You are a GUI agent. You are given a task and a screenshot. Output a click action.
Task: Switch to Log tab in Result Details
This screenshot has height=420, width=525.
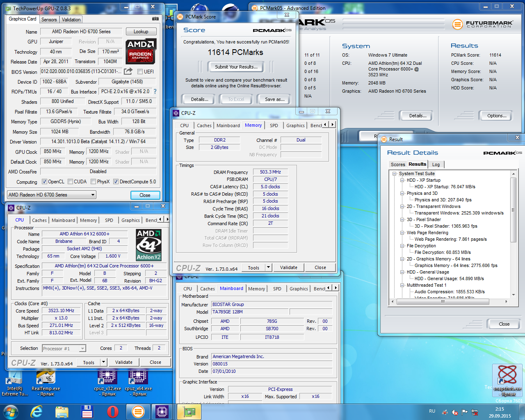[x=436, y=164]
